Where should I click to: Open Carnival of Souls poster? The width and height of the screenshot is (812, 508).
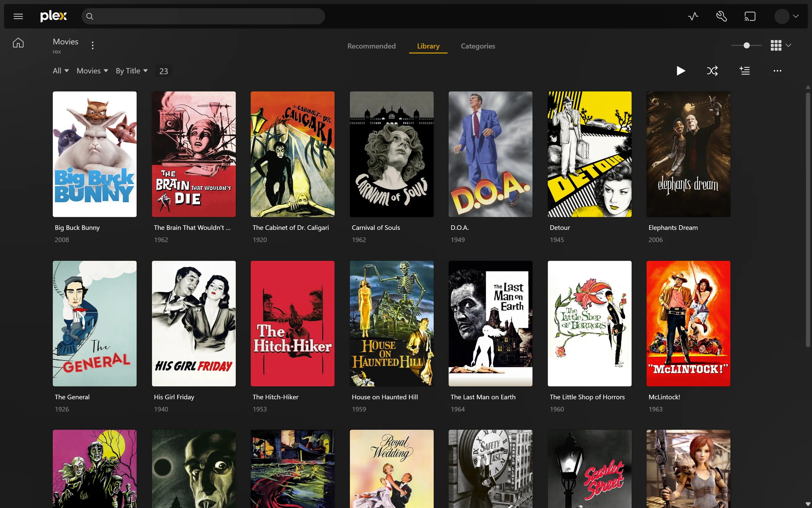point(391,154)
